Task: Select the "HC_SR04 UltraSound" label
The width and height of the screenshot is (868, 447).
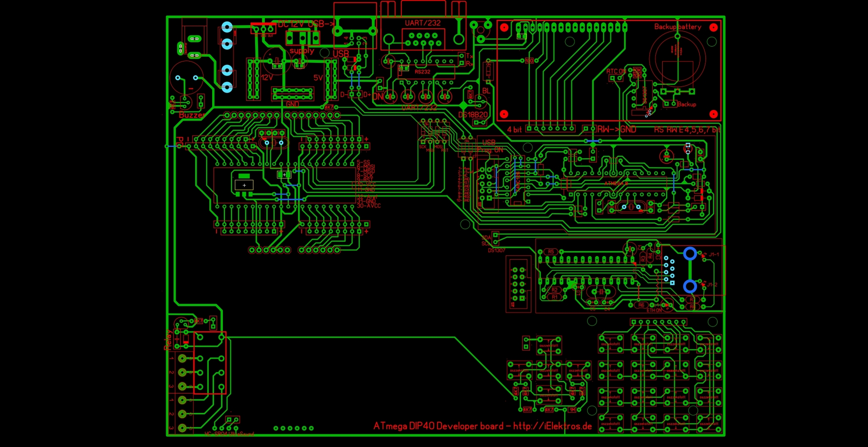Action: [x=229, y=434]
